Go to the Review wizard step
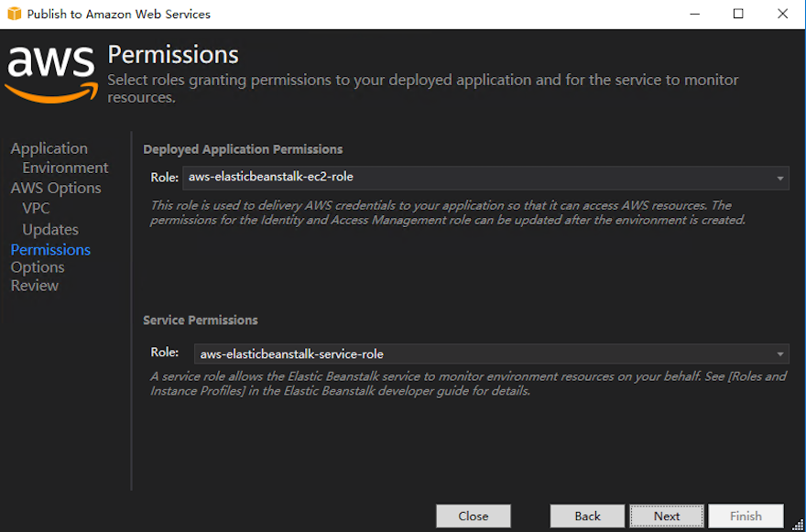The width and height of the screenshot is (806, 532). tap(35, 286)
